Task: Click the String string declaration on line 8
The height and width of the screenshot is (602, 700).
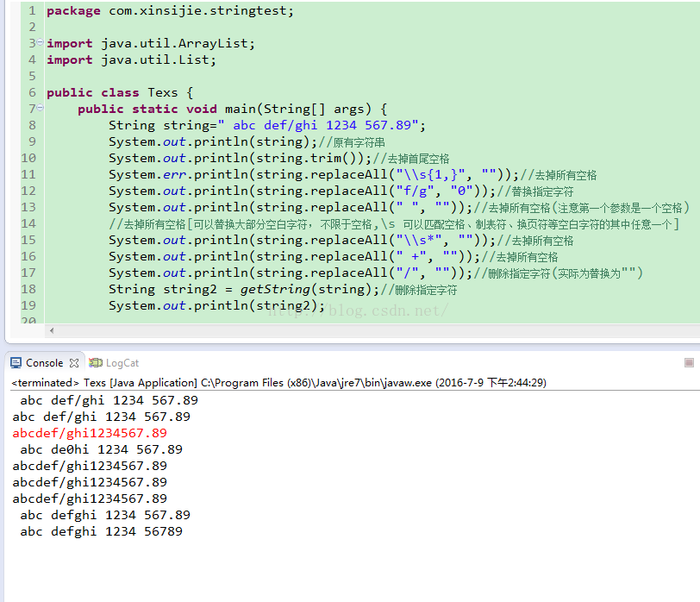Action: pos(267,126)
